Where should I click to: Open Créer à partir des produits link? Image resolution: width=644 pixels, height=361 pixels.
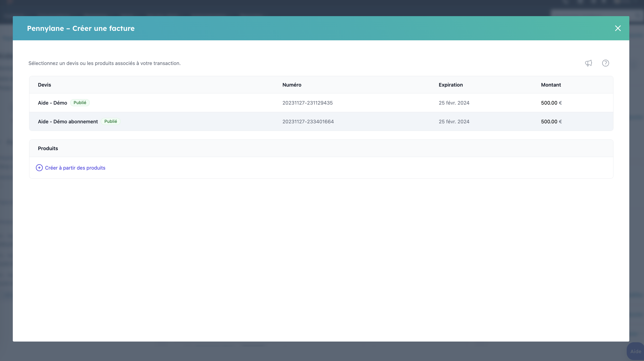click(75, 168)
